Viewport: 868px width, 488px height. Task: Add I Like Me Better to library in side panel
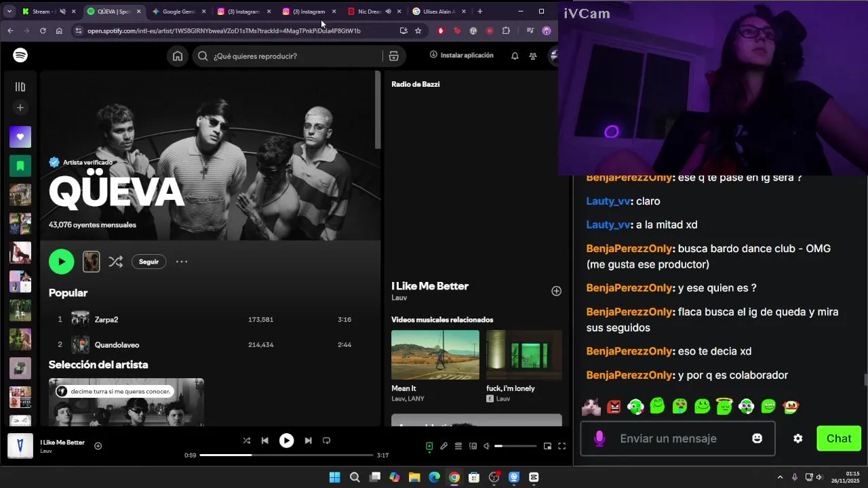point(556,291)
